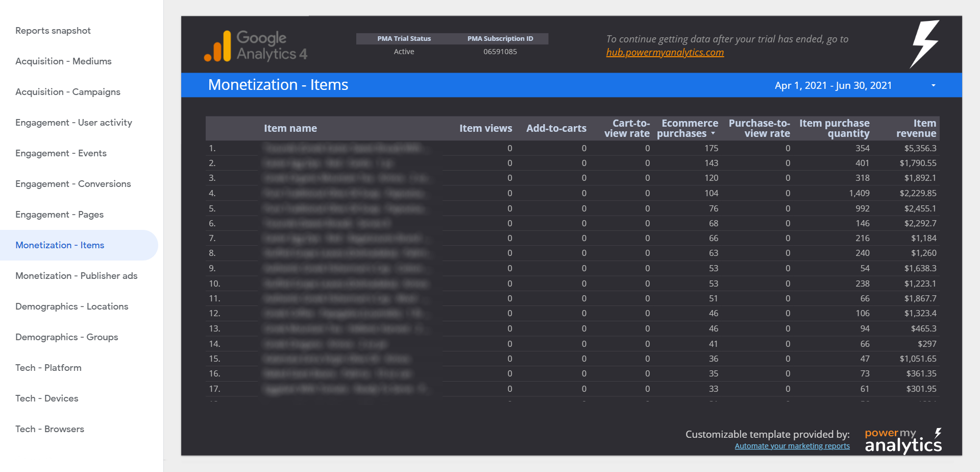Sort table by Add-to-carts column
This screenshot has height=472, width=980.
(556, 128)
